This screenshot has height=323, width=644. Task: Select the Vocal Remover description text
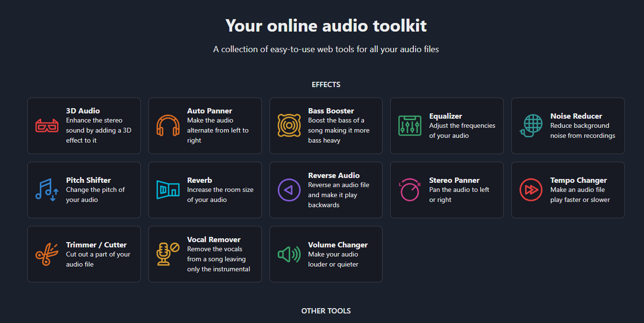[218, 259]
